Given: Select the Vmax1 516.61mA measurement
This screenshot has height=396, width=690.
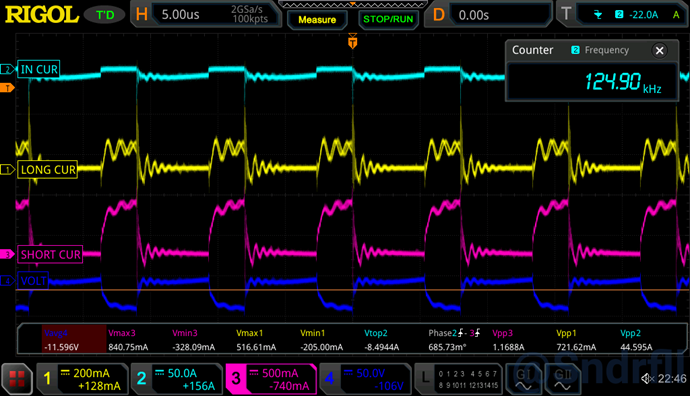Looking at the screenshot, I should coord(256,340).
